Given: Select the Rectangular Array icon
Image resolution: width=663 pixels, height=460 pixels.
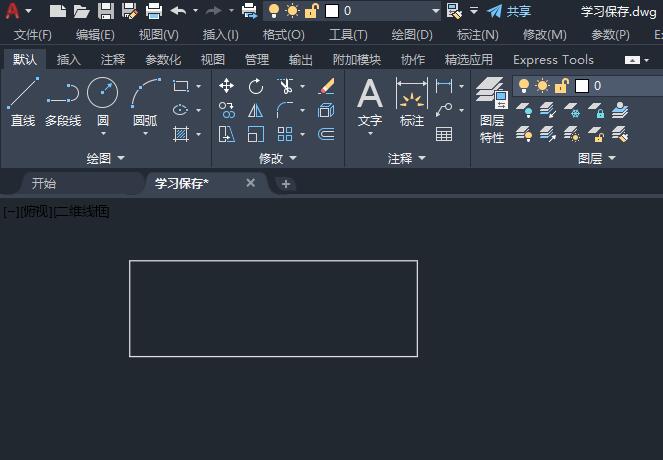Looking at the screenshot, I should click(x=285, y=134).
